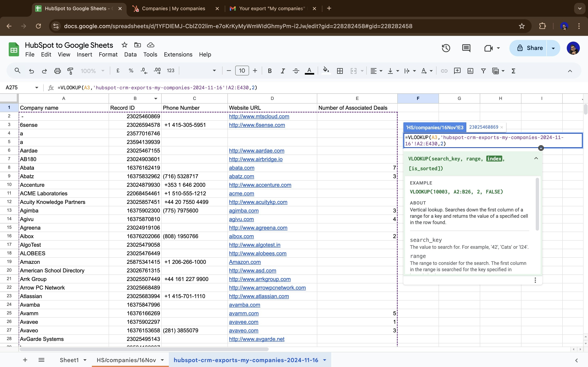The height and width of the screenshot is (367, 588).
Task: Click the borders grid icon
Action: pos(340,71)
